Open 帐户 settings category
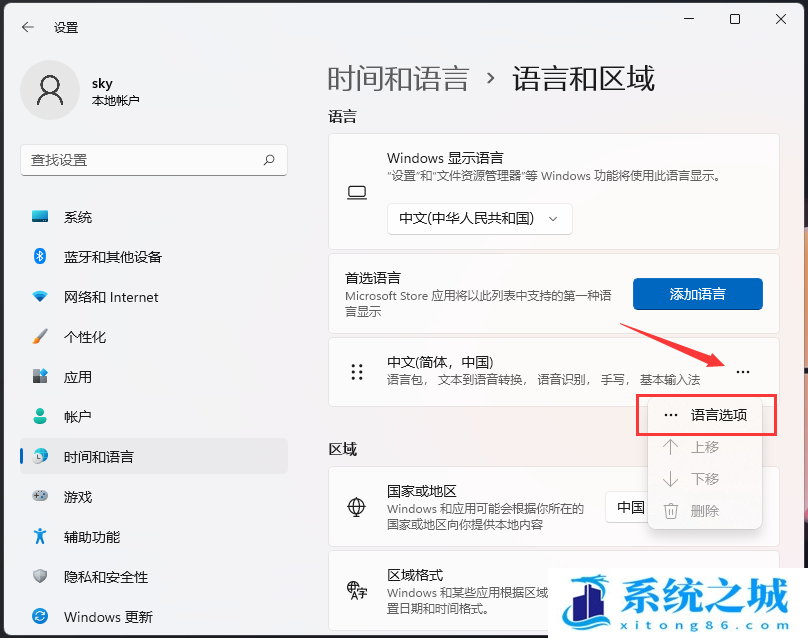Screen dimensions: 808x638 154,416
